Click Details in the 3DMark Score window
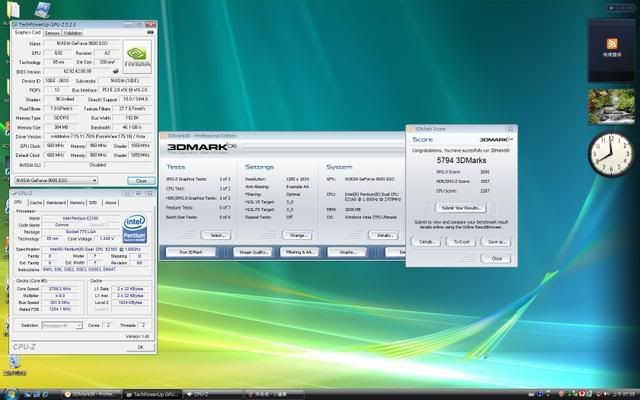 point(426,242)
